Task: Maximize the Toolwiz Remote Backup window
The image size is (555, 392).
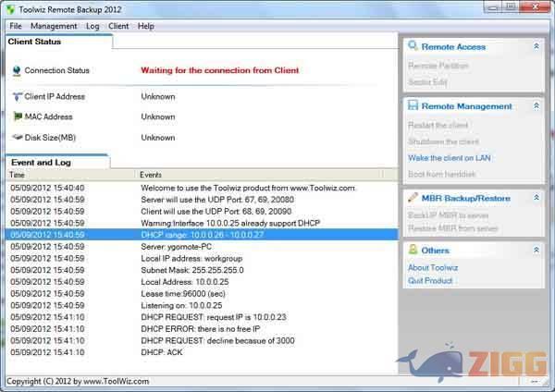Action: click(511, 7)
